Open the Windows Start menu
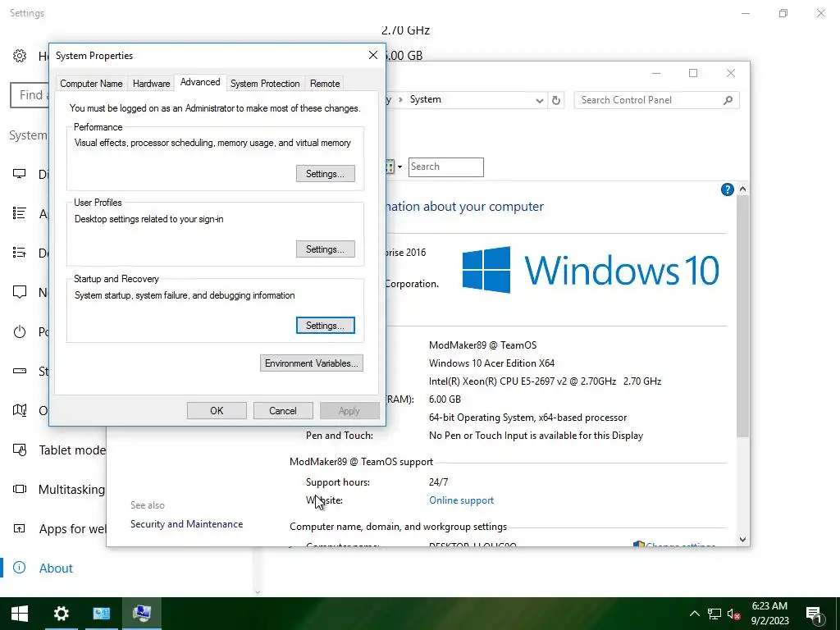This screenshot has height=630, width=840. point(20,614)
